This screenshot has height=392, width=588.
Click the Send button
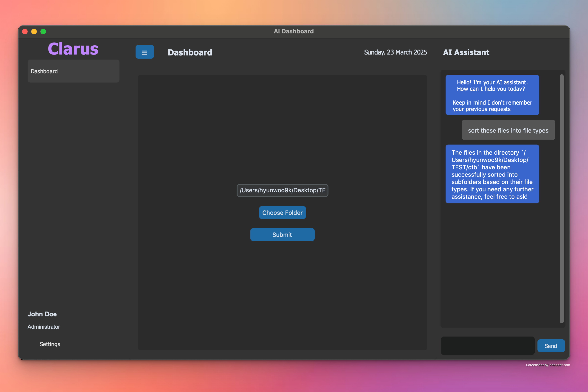click(x=551, y=346)
